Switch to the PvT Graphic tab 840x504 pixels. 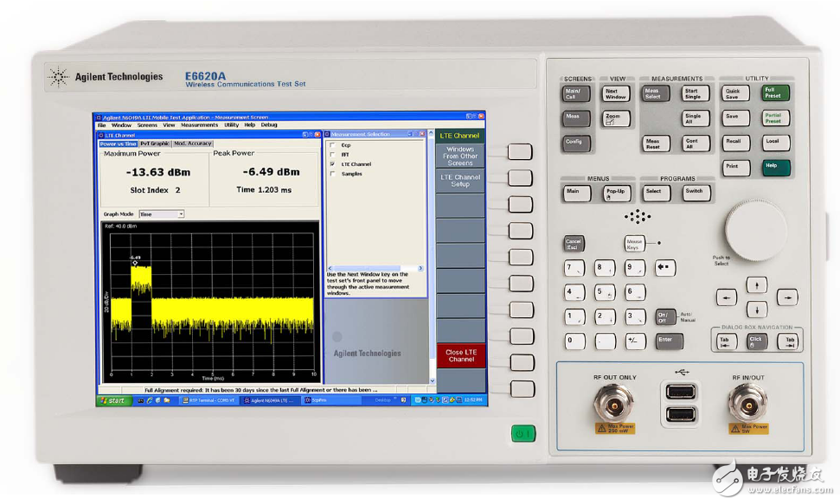tap(155, 144)
